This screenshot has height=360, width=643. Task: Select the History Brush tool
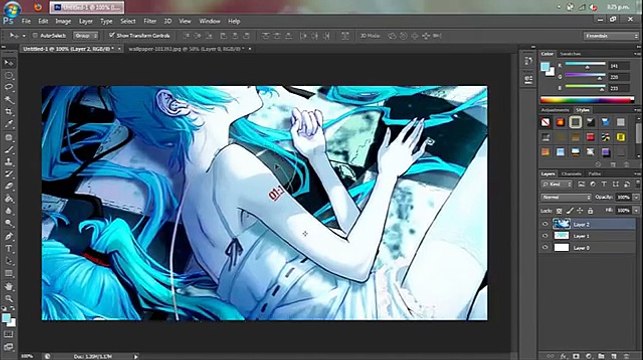point(9,174)
